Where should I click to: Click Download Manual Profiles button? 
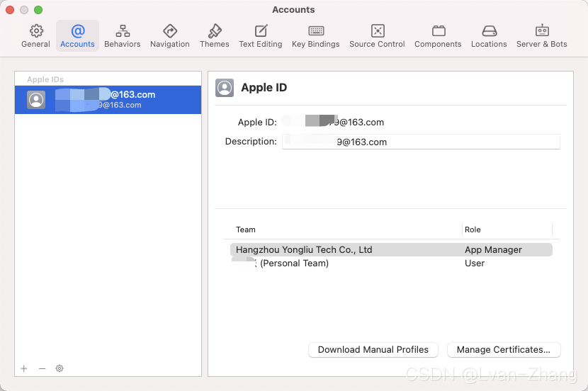[373, 350]
